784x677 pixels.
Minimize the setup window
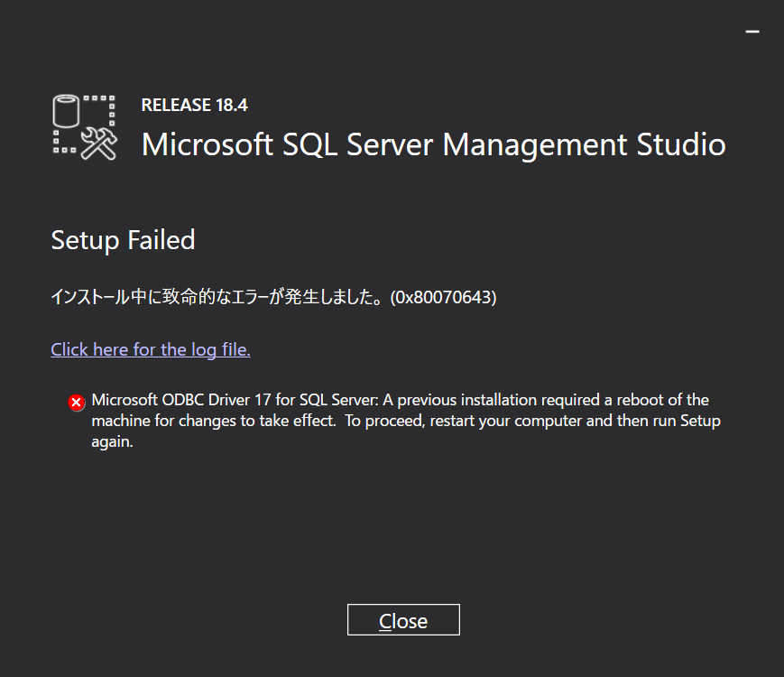pos(752,31)
